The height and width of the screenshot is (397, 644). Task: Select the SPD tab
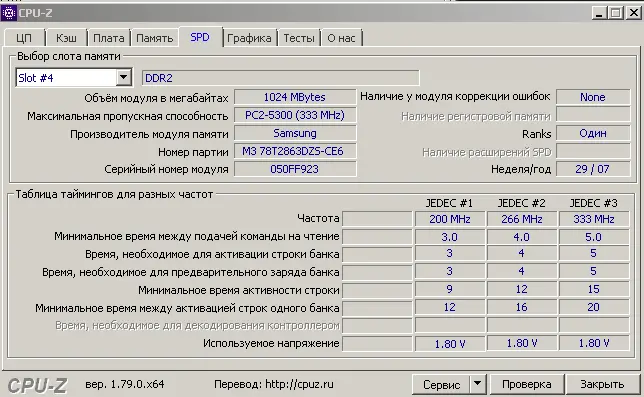point(200,37)
